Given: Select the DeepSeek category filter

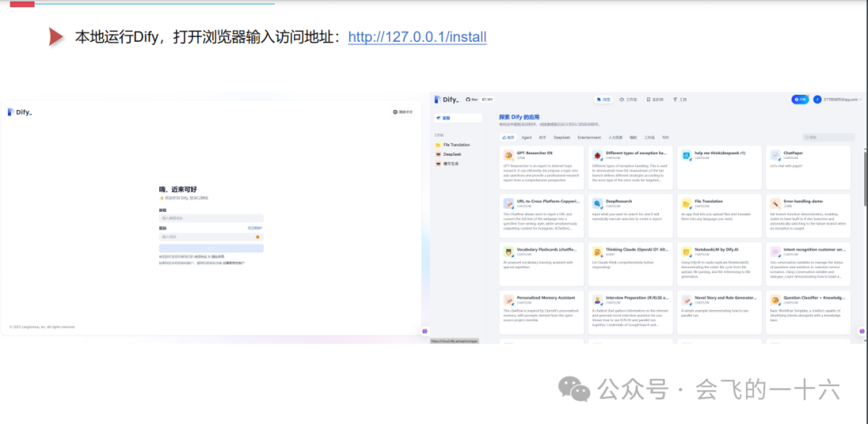Looking at the screenshot, I should pos(562,137).
